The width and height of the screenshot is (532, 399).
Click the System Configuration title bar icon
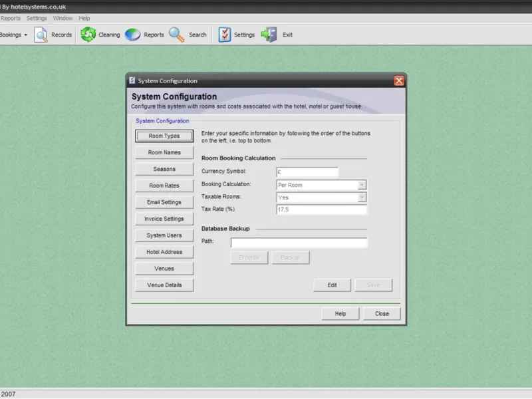click(132, 80)
